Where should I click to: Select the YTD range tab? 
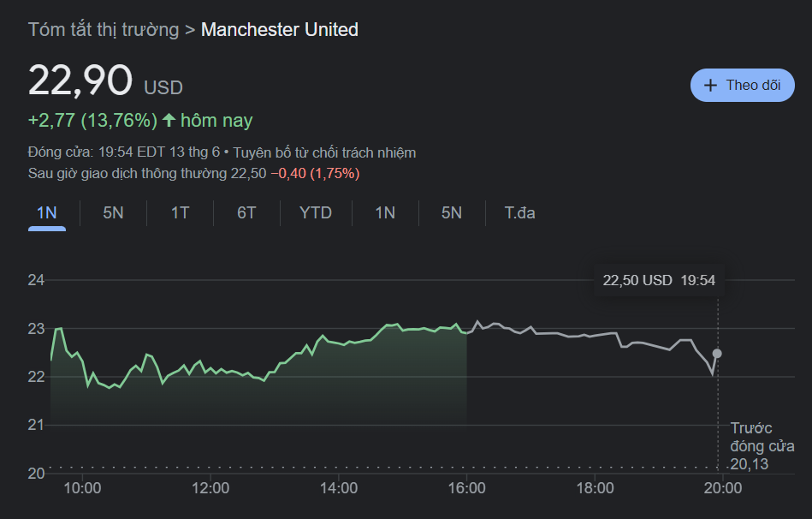tap(316, 213)
